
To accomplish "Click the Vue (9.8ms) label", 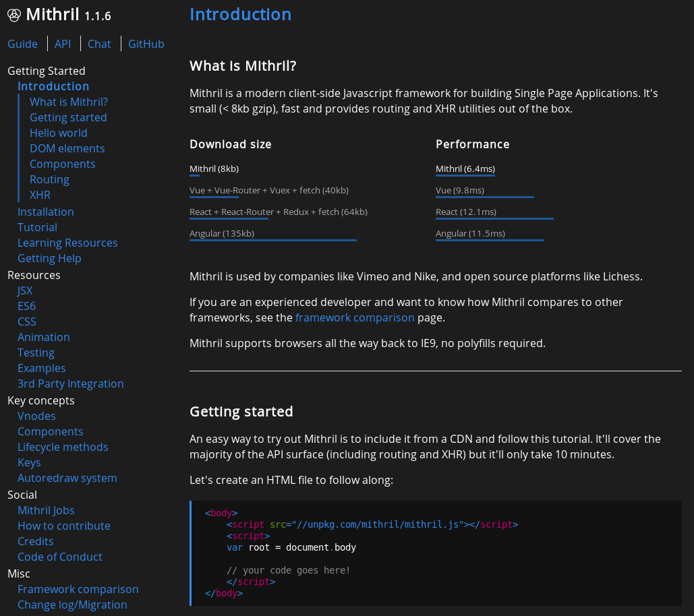I will 460,190.
